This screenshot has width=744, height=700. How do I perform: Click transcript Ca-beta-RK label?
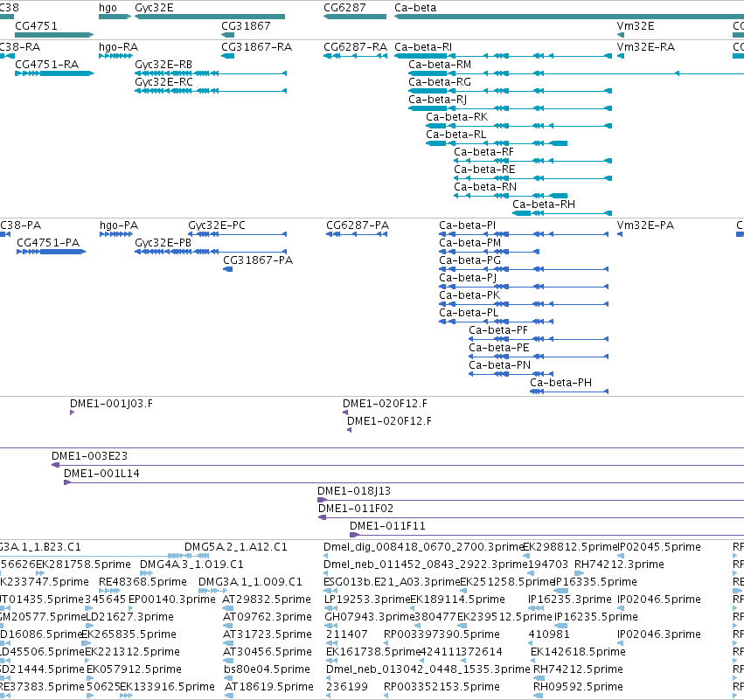coord(457,117)
